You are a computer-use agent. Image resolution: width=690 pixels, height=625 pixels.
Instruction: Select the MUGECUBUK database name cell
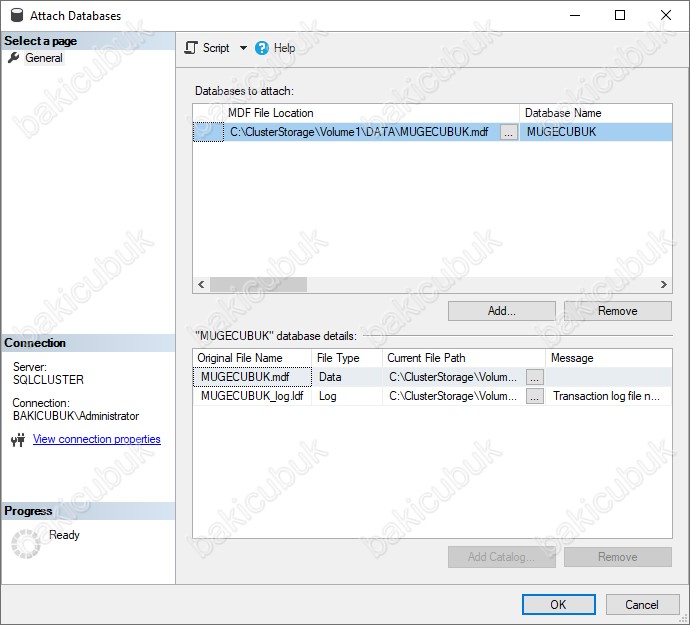point(595,132)
